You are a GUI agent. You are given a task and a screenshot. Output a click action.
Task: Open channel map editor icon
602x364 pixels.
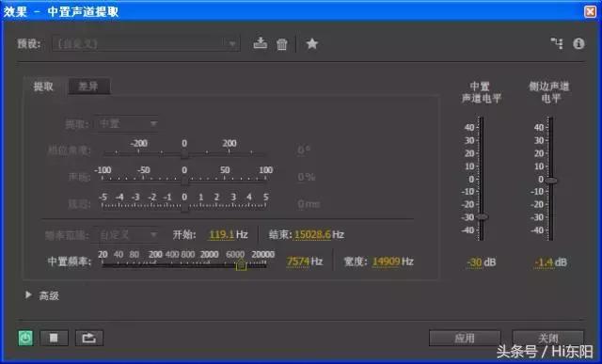pos(557,43)
